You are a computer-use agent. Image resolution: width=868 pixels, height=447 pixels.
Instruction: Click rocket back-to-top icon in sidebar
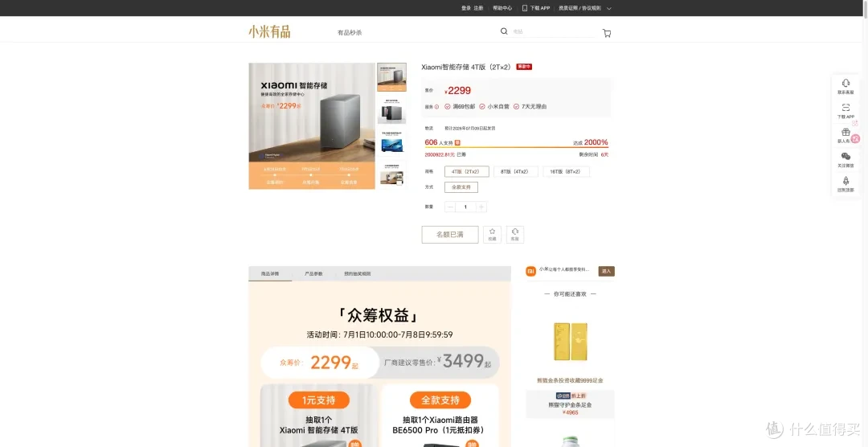(x=845, y=181)
